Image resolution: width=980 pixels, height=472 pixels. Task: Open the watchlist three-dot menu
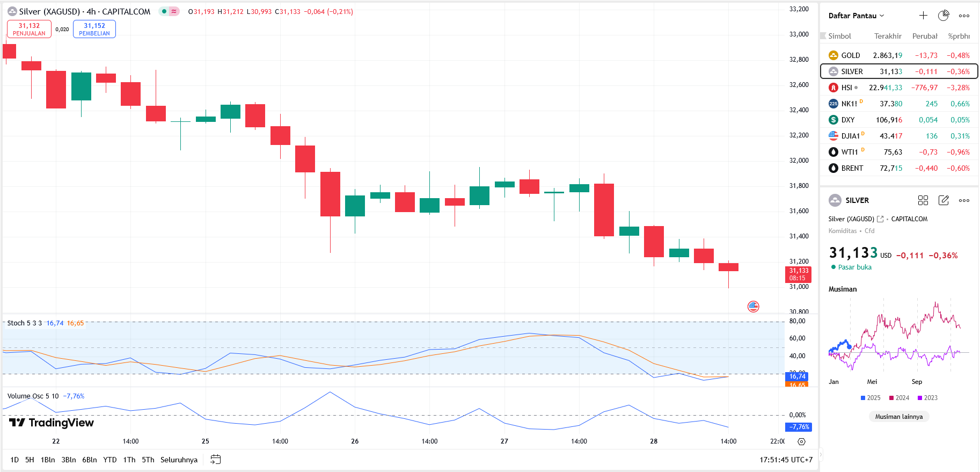pos(964,16)
